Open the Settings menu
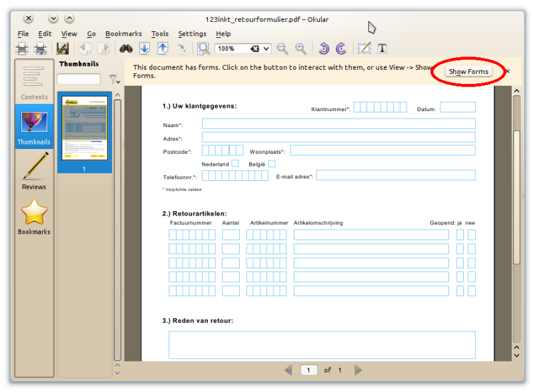The width and height of the screenshot is (533, 392). (192, 34)
